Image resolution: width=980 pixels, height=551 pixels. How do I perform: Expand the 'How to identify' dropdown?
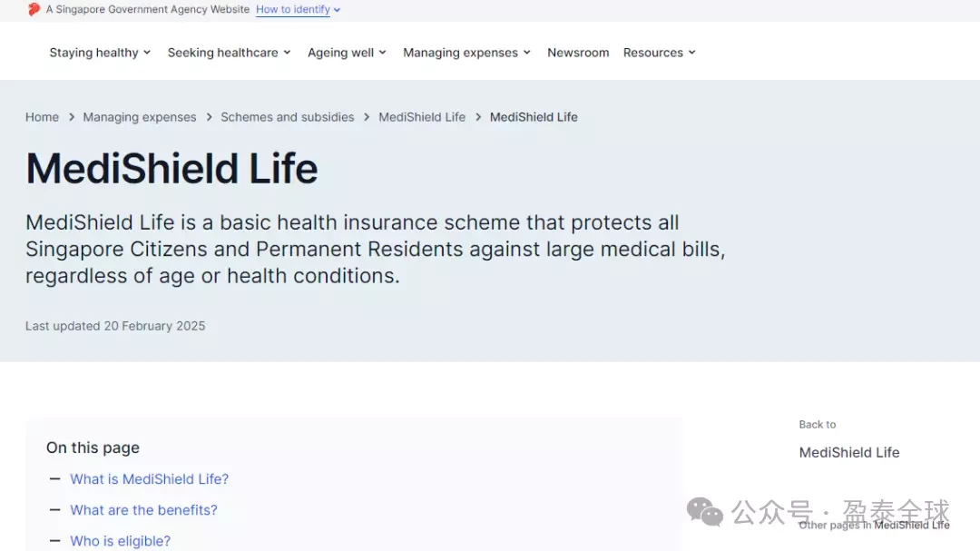[x=299, y=9]
